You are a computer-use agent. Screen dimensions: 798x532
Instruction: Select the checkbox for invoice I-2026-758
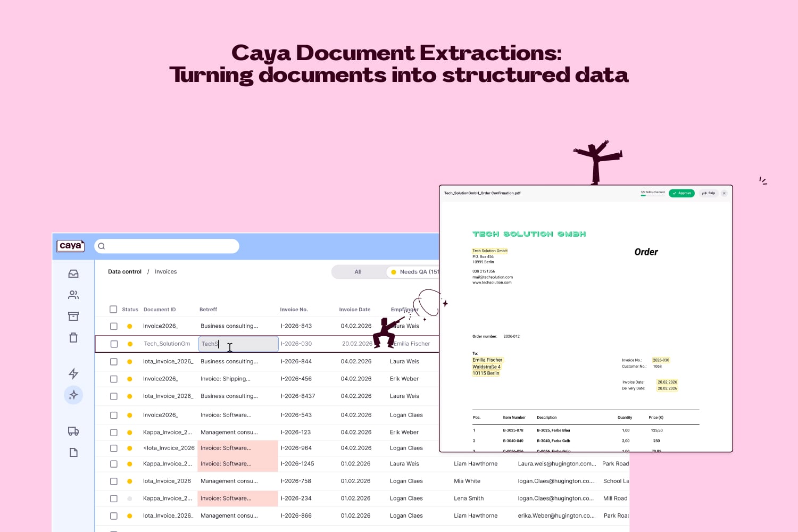coord(113,481)
